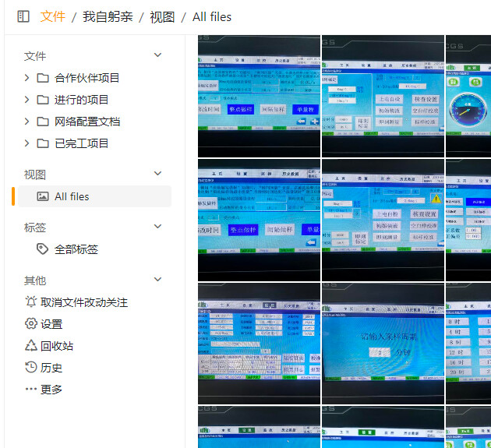Collapse the 标签 section chevron
Viewport: 491px width, 448px height.
pos(157,227)
